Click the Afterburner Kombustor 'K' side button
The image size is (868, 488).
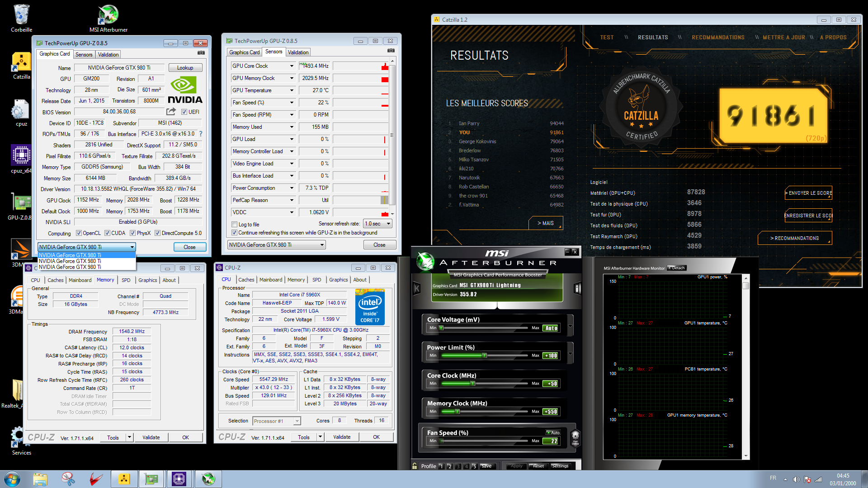417,288
